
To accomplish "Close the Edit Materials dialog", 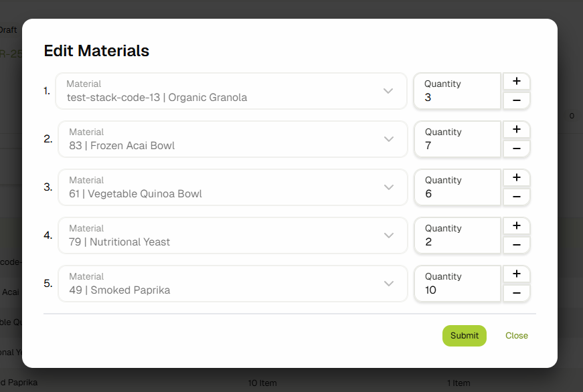I will [x=516, y=336].
